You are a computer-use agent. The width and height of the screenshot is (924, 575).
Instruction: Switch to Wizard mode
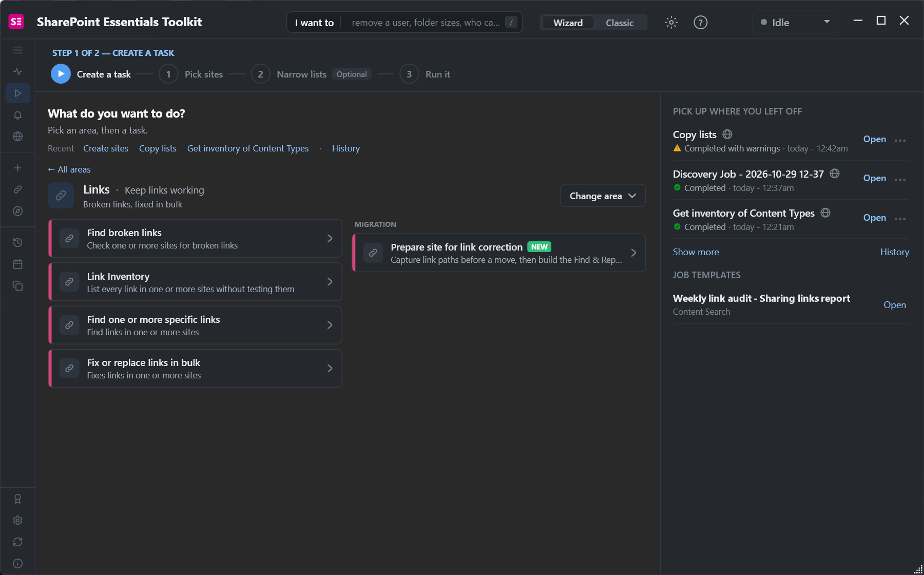pos(568,23)
